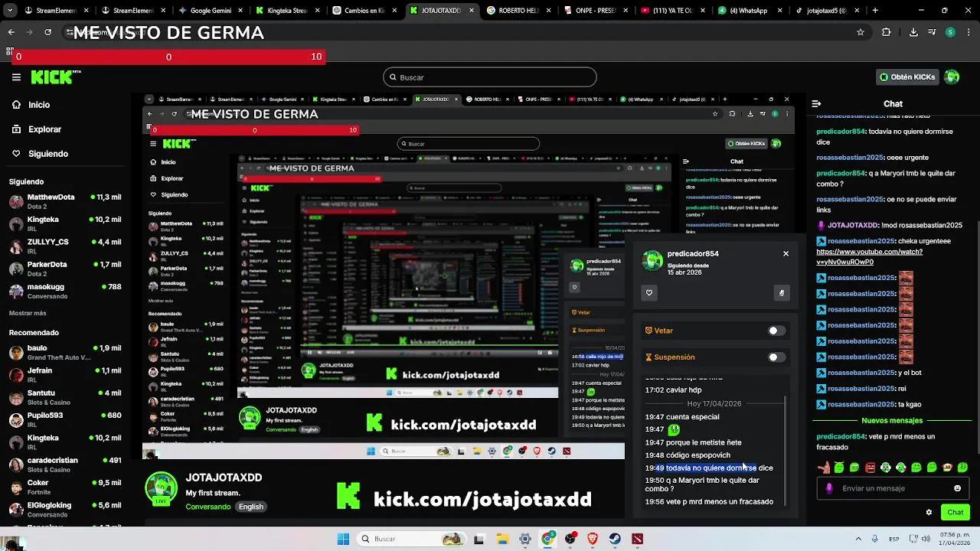Image resolution: width=980 pixels, height=551 pixels.
Task: Open the Siguiendo page in sidebar
Action: coord(47,154)
